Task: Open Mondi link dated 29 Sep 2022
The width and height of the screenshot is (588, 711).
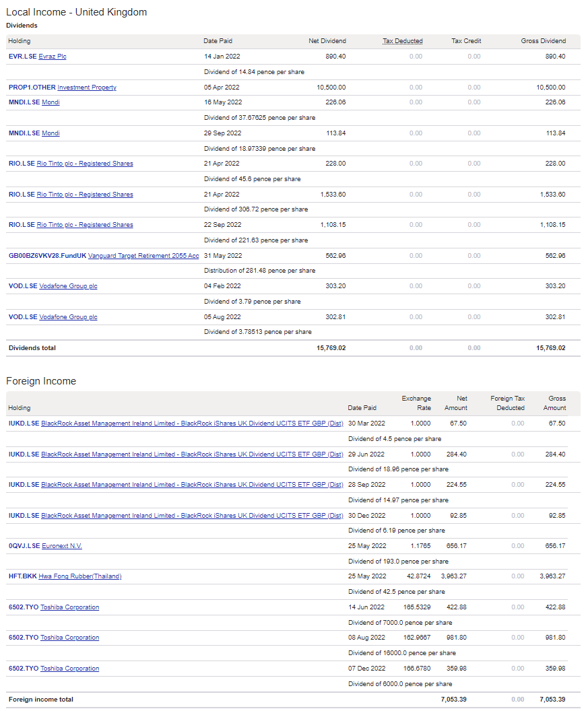Action: 51,133
